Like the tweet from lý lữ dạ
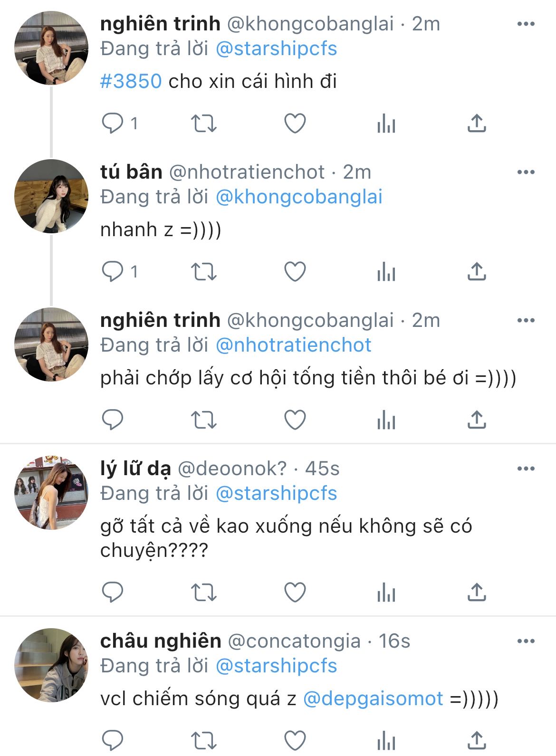 (295, 593)
